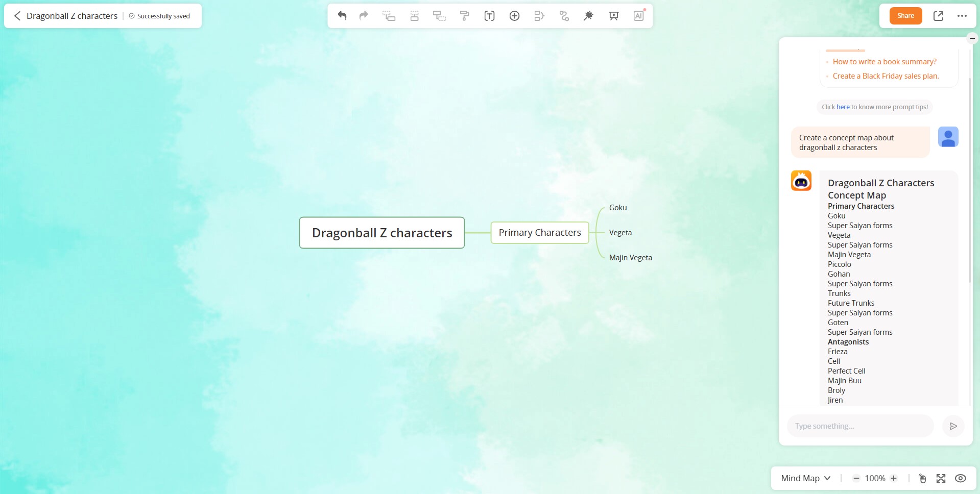The image size is (980, 494).
Task: Zoom out with the minus button
Action: [x=856, y=478]
